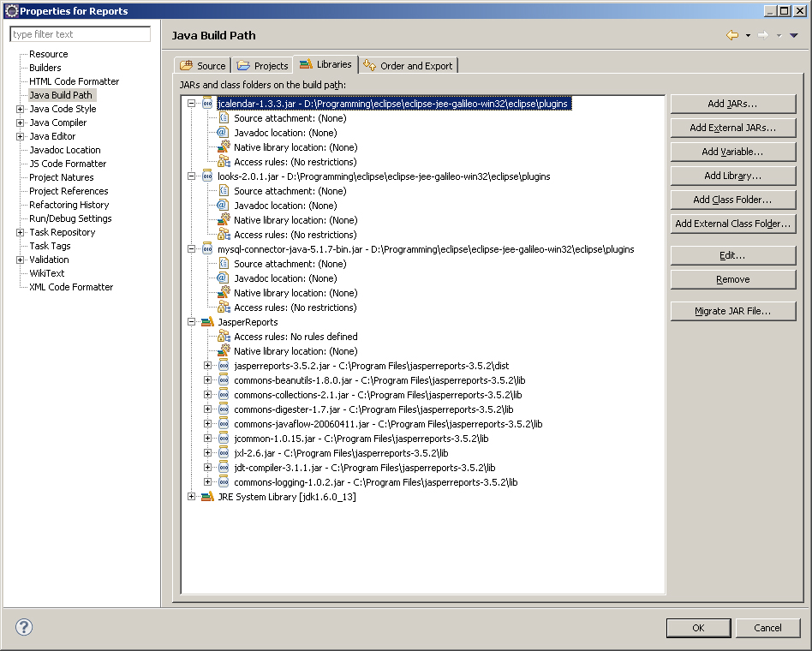Click the Migrate JAR File button
This screenshot has width=812, height=651.
coord(732,311)
